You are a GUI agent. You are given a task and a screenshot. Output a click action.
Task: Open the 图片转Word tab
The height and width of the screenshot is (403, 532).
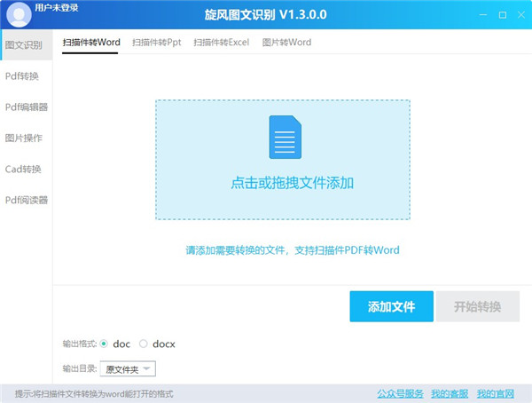pyautogui.click(x=286, y=42)
